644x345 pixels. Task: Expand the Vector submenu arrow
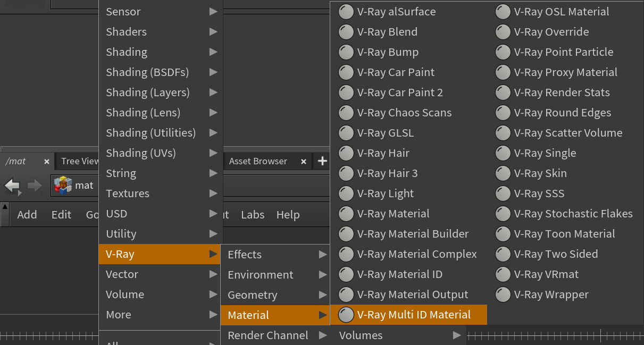213,274
